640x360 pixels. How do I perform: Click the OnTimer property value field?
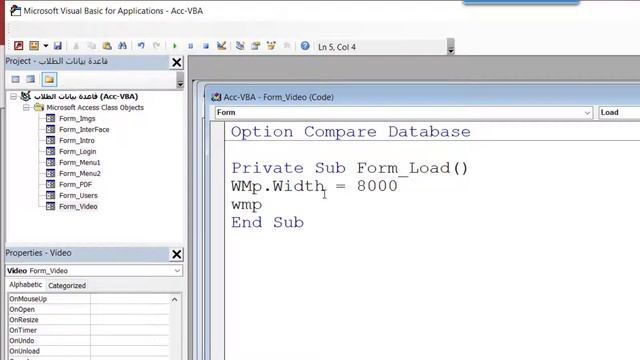click(x=129, y=330)
